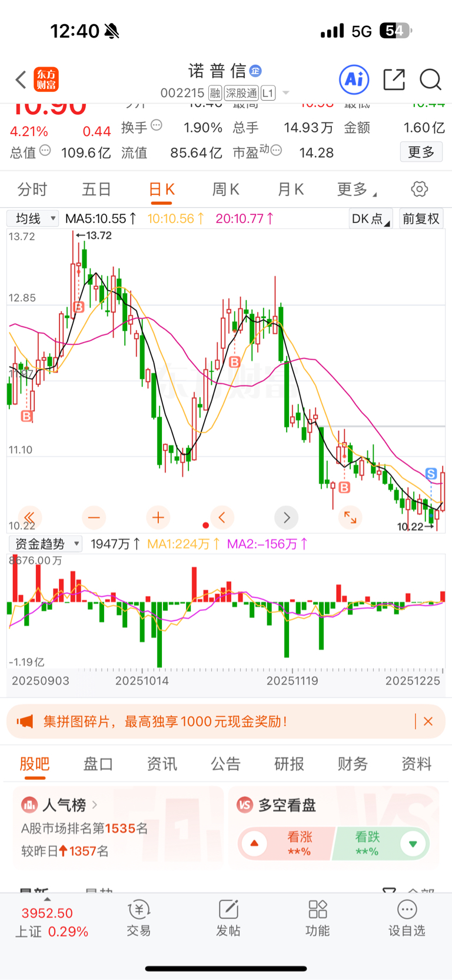Open 发帖 post in bottom bar
This screenshot has width=452, height=980.
[228, 918]
